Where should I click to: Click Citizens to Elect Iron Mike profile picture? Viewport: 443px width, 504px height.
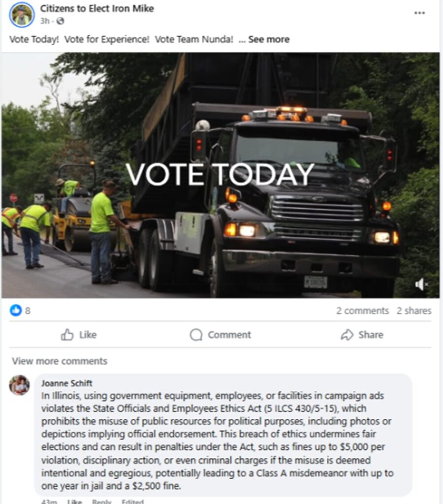click(x=22, y=15)
